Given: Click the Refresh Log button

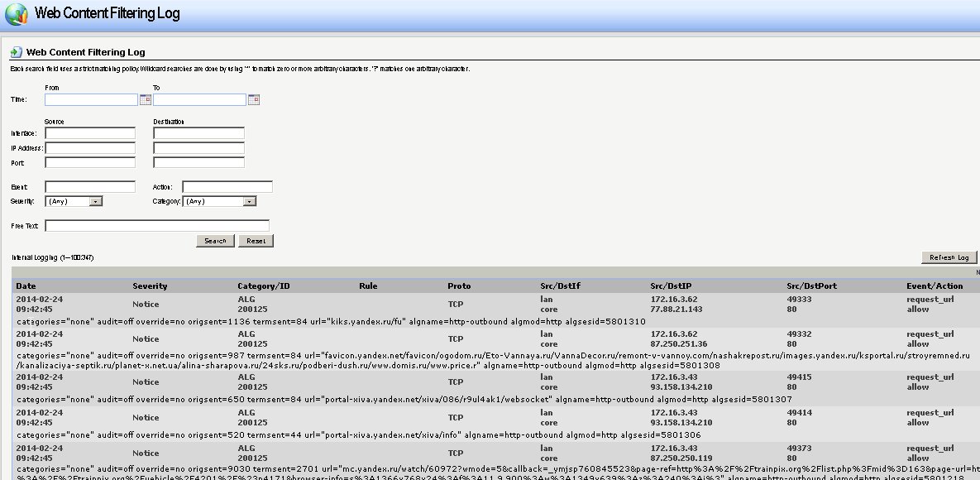Looking at the screenshot, I should 949,257.
